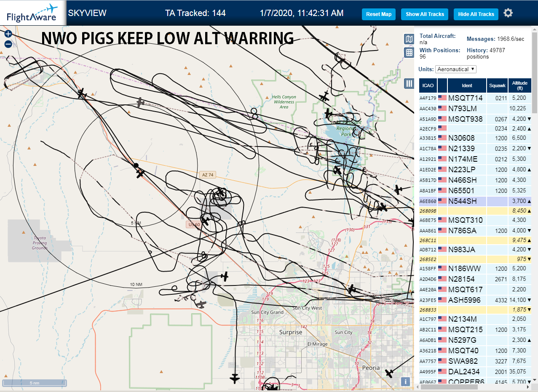
Task: Select the MSQT617 aircraft row
Action: [475, 289]
